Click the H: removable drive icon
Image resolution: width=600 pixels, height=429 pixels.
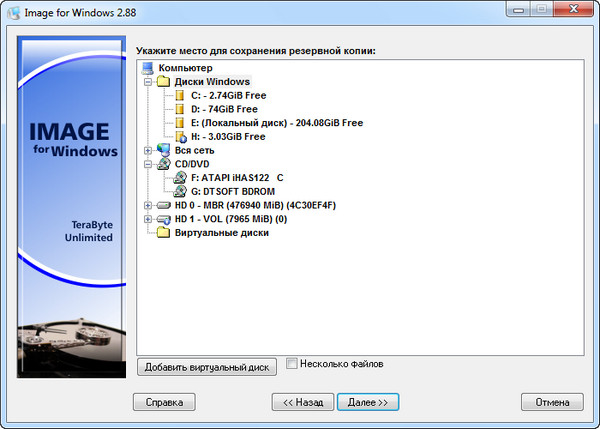pos(181,137)
